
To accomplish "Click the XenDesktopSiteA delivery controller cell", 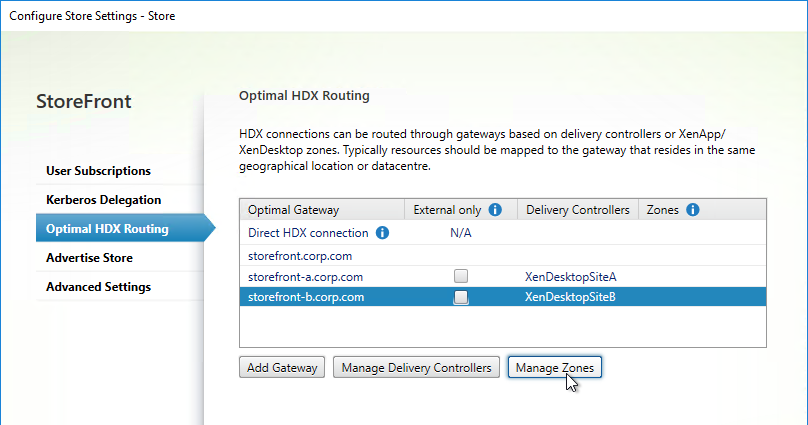I will click(570, 277).
